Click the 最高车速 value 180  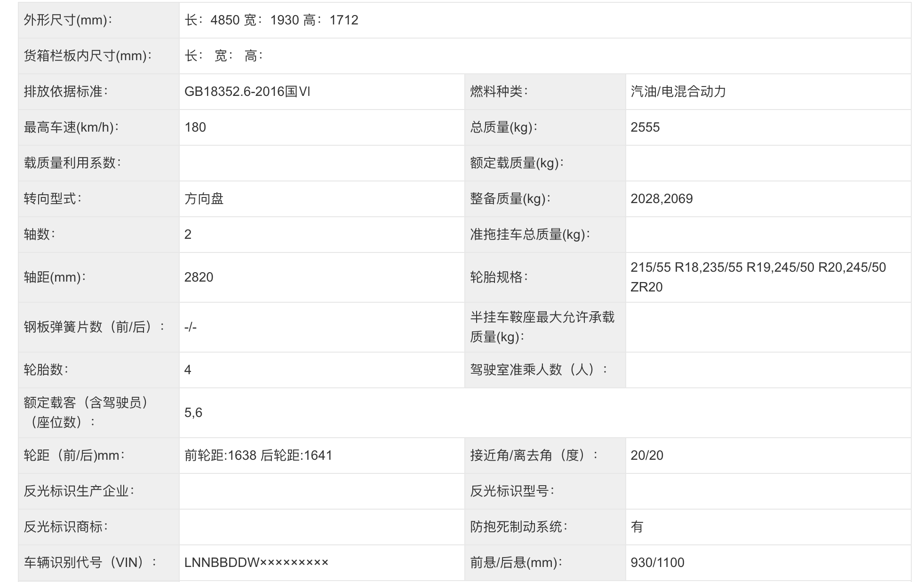pos(195,127)
